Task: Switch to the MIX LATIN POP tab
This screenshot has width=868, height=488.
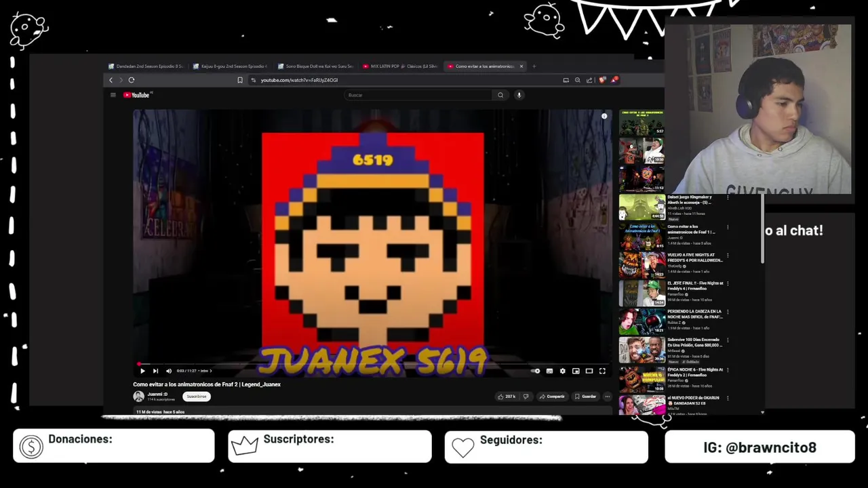Action: click(400, 66)
